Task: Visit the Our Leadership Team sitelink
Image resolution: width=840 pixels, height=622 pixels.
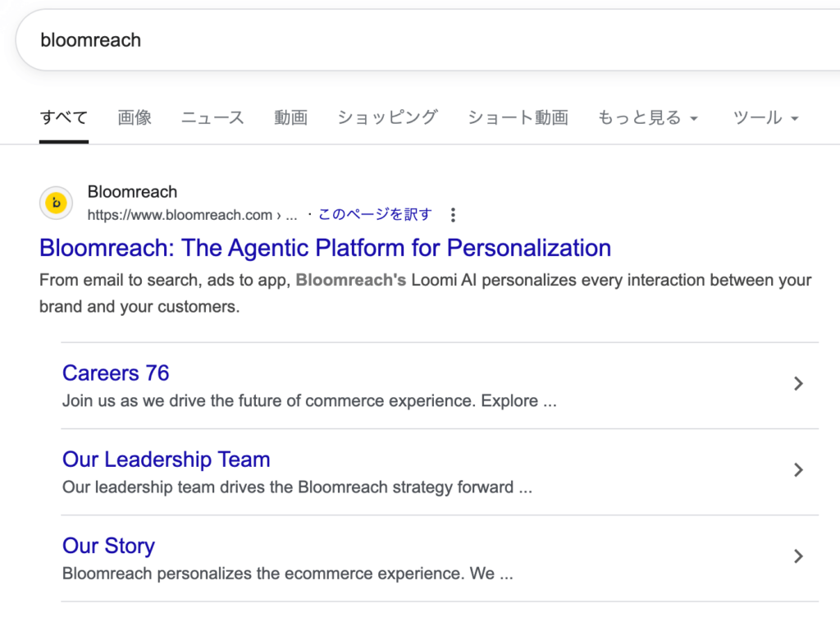Action: click(166, 460)
